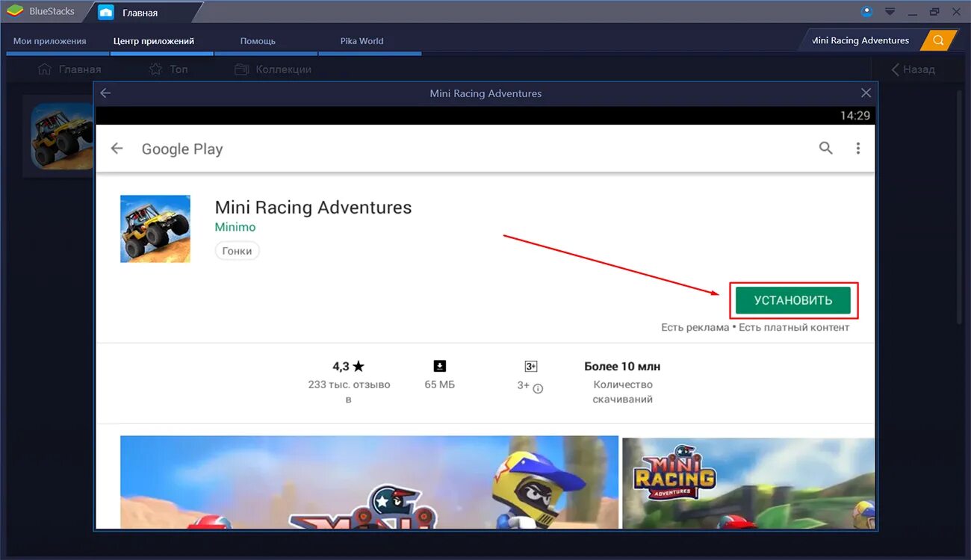Open the 4,3 star rating reviews
This screenshot has width=971, height=560.
coord(348,367)
